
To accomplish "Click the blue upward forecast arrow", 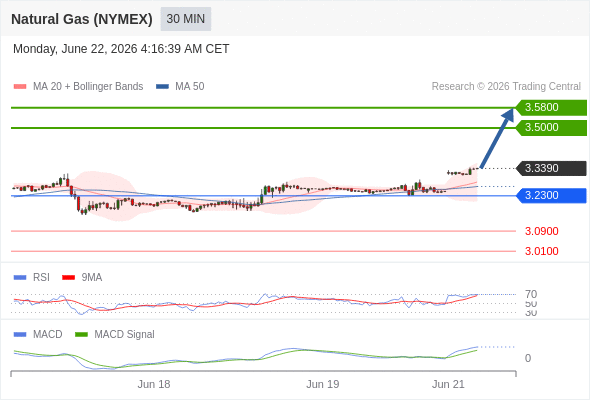I will [x=497, y=138].
